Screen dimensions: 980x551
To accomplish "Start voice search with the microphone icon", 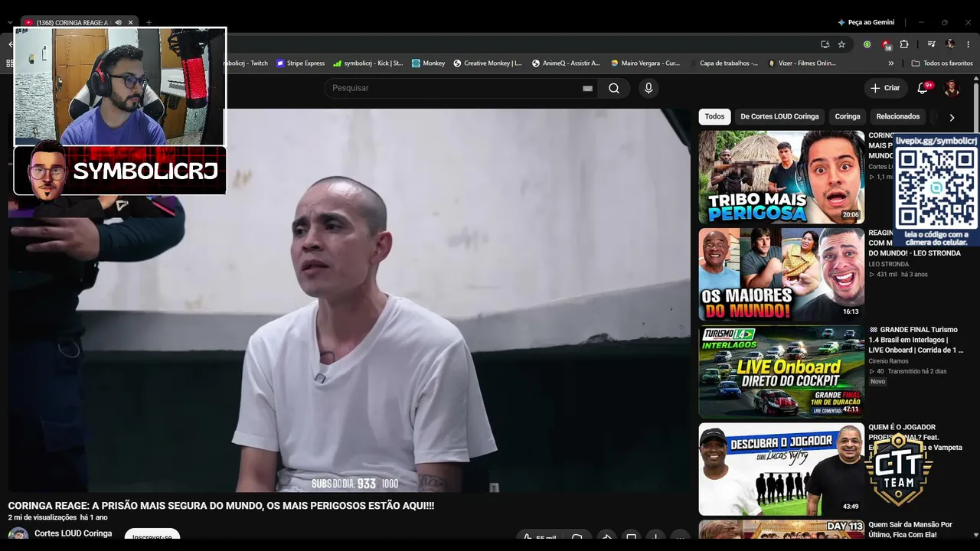I will (x=648, y=88).
